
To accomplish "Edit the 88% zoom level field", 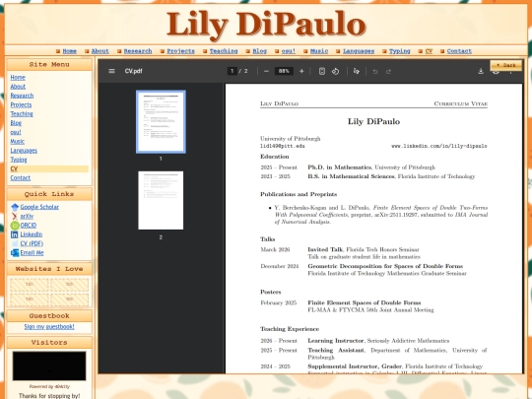I will [x=284, y=71].
